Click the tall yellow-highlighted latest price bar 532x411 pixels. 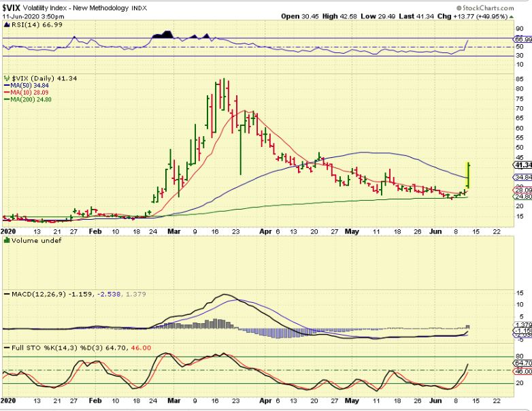(x=468, y=175)
